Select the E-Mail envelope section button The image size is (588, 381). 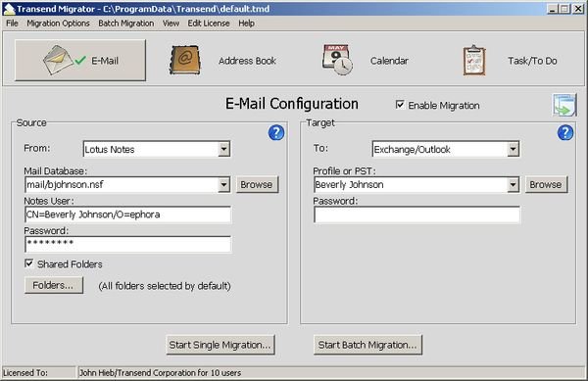80,61
